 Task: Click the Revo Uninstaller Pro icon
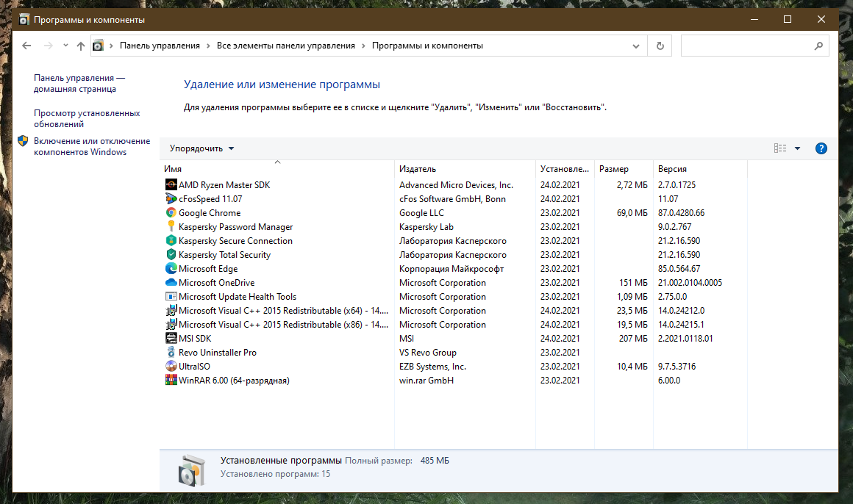point(171,353)
